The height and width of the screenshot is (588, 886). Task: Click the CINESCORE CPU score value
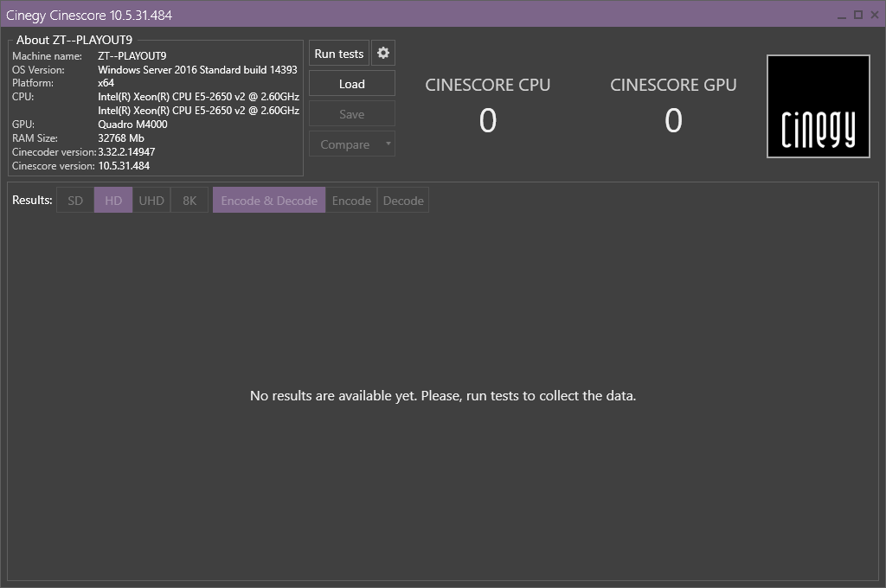click(488, 120)
